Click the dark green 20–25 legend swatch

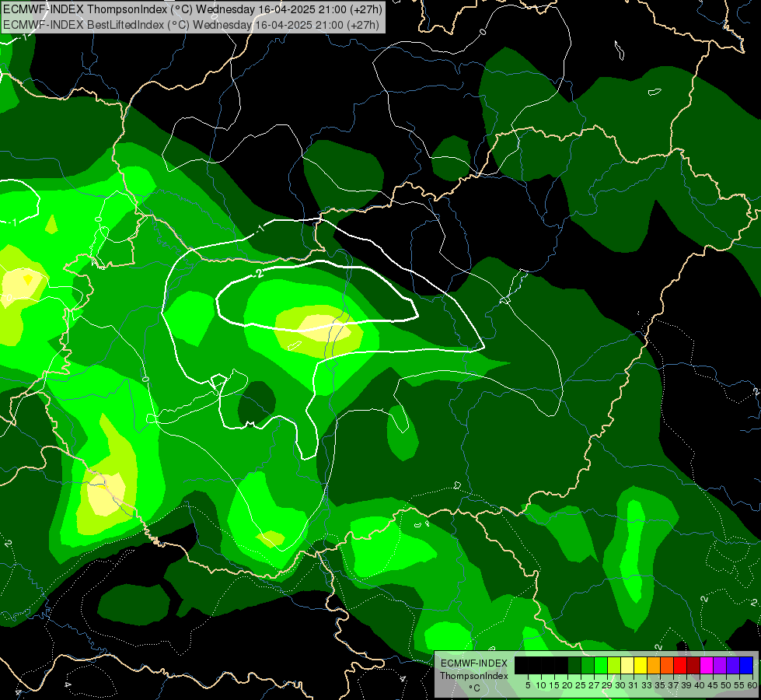pyautogui.click(x=574, y=665)
